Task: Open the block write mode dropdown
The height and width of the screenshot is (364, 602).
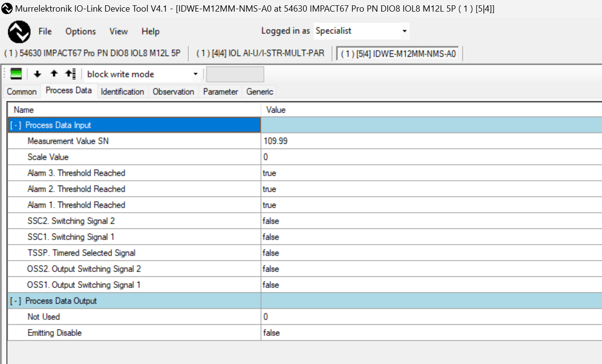Action: coord(196,75)
